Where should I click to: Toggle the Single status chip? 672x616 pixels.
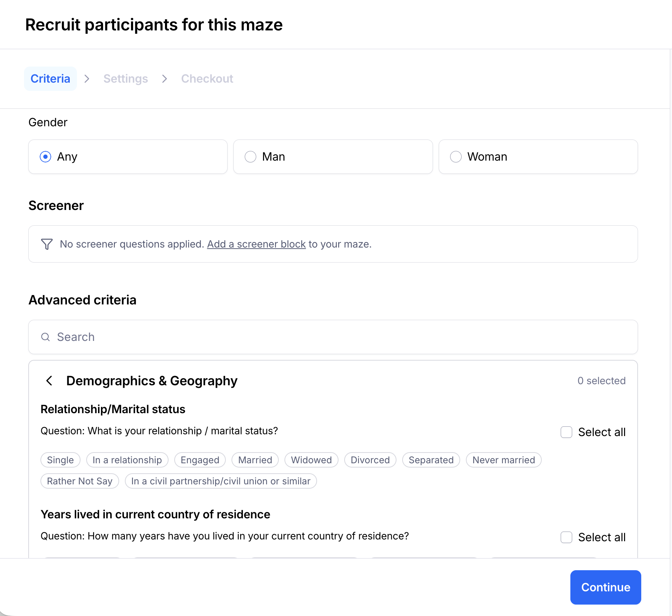coord(60,460)
